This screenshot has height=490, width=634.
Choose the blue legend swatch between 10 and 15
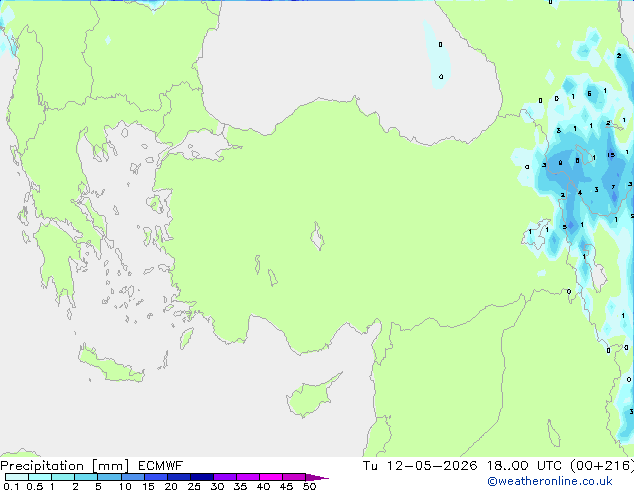coord(132,477)
